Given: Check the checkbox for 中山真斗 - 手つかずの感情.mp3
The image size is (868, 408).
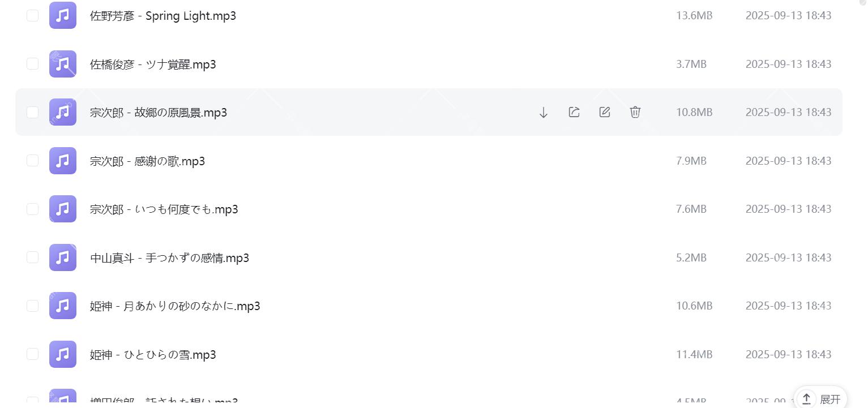Looking at the screenshot, I should [x=32, y=257].
